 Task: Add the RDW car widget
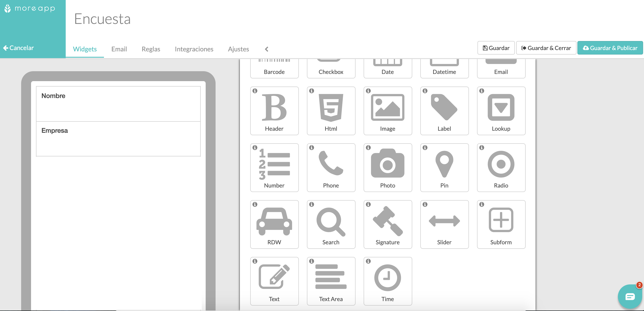click(x=274, y=225)
